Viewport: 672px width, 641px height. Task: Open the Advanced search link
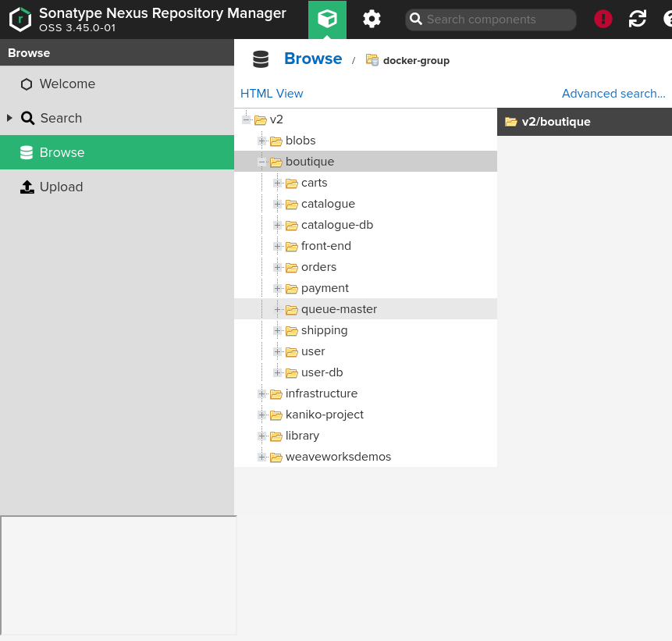[613, 94]
